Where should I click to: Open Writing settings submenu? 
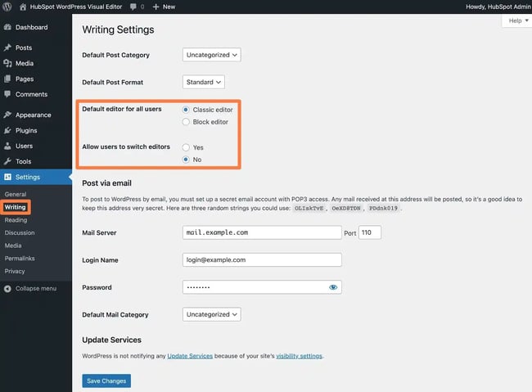[16, 207]
